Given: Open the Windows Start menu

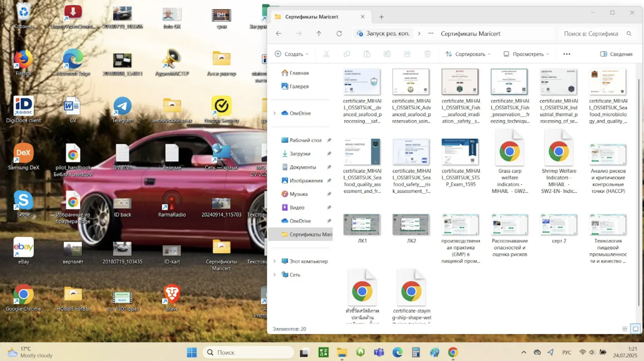Looking at the screenshot, I should click(x=192, y=352).
